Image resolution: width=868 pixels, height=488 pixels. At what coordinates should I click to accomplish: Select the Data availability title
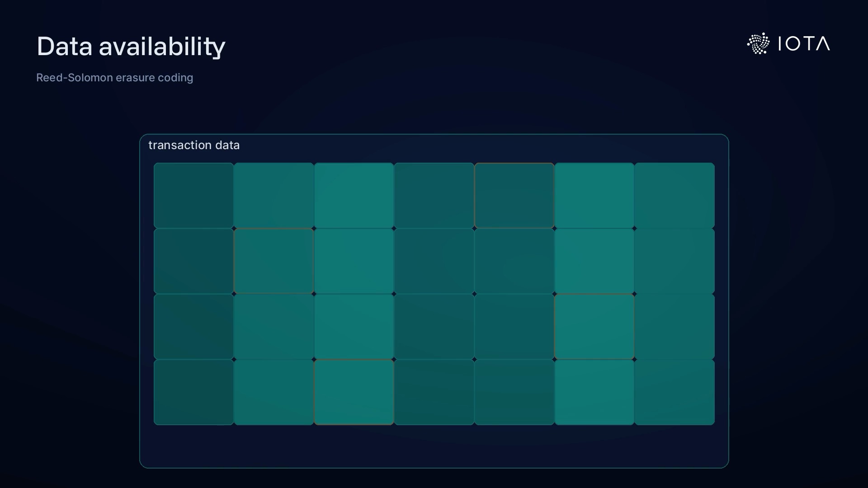click(x=131, y=47)
